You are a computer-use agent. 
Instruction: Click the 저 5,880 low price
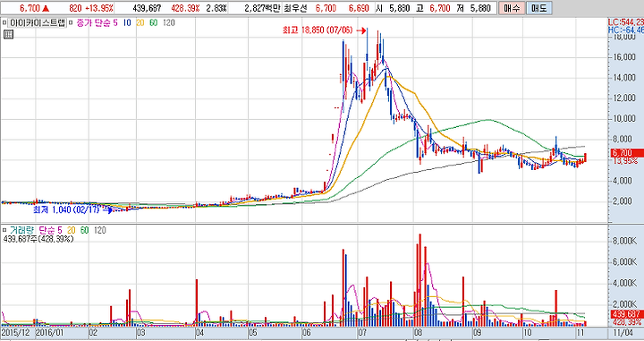click(473, 8)
